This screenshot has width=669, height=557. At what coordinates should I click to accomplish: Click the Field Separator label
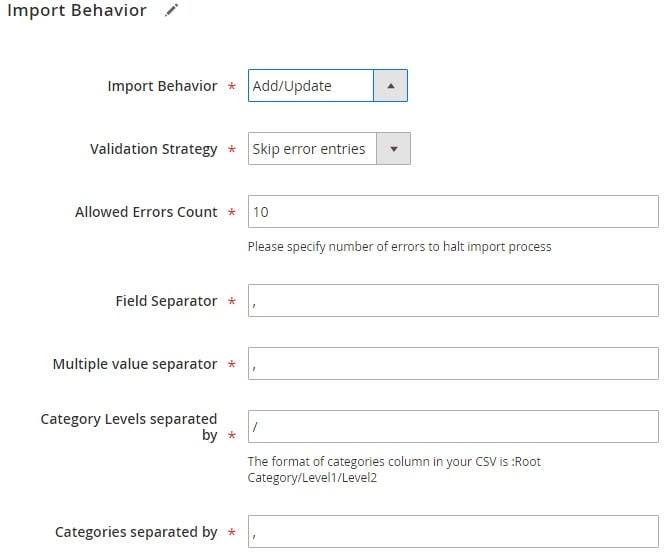coord(166,301)
